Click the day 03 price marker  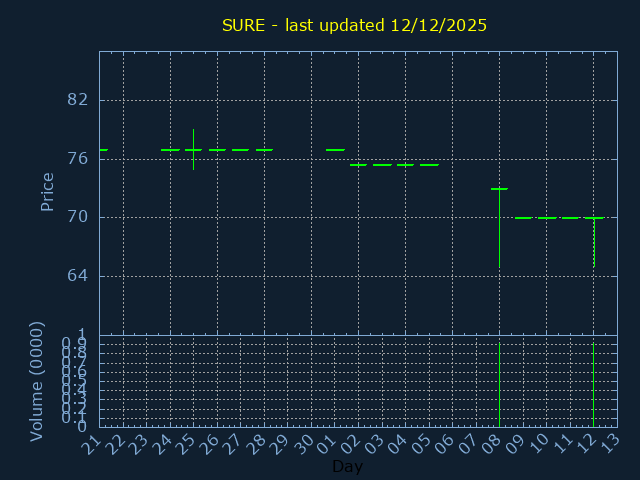382,164
